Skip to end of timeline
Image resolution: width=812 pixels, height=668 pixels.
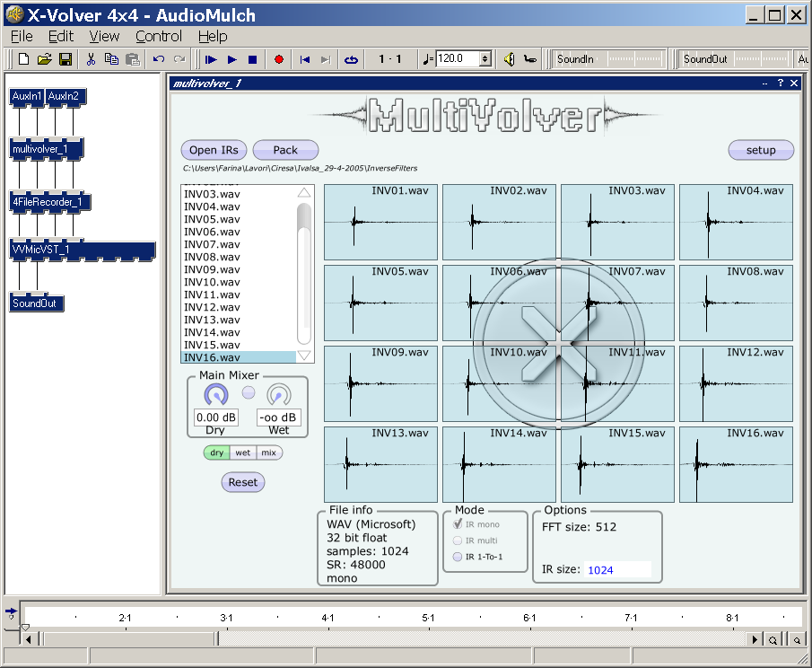point(325,59)
